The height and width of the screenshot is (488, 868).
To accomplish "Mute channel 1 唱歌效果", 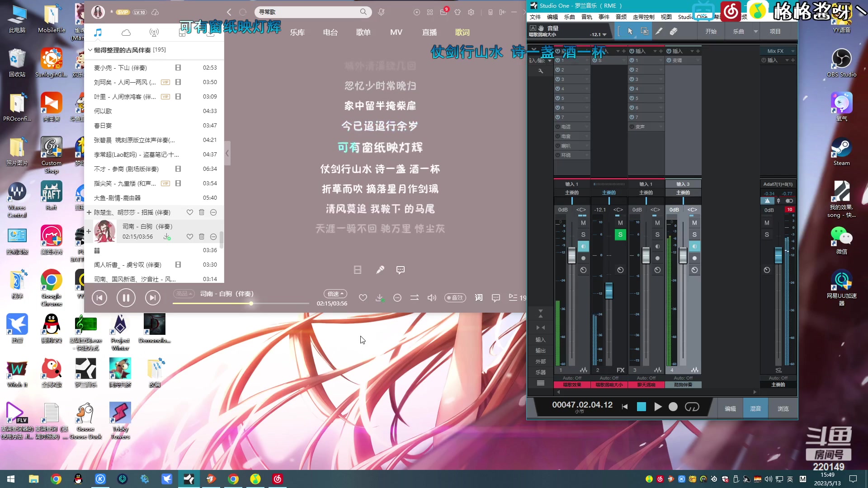I will coord(583,223).
